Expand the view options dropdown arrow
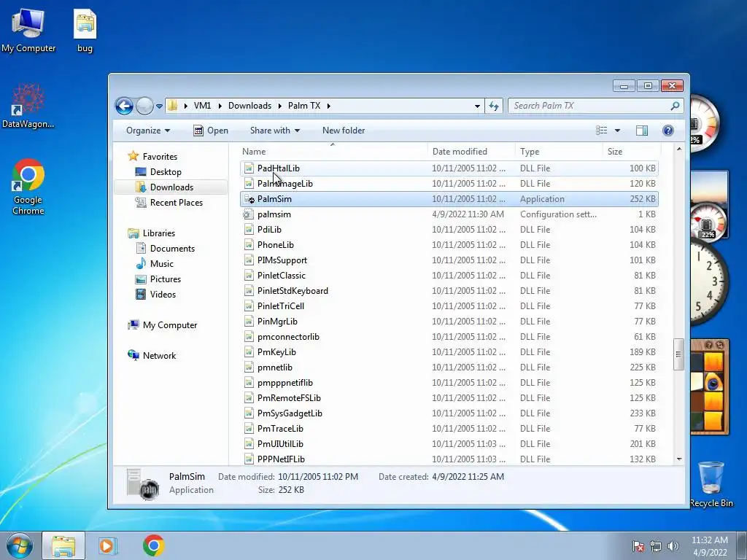The height and width of the screenshot is (560, 747). pos(617,131)
